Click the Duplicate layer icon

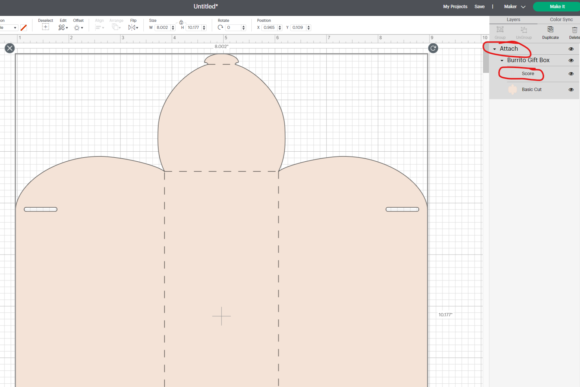point(550,30)
